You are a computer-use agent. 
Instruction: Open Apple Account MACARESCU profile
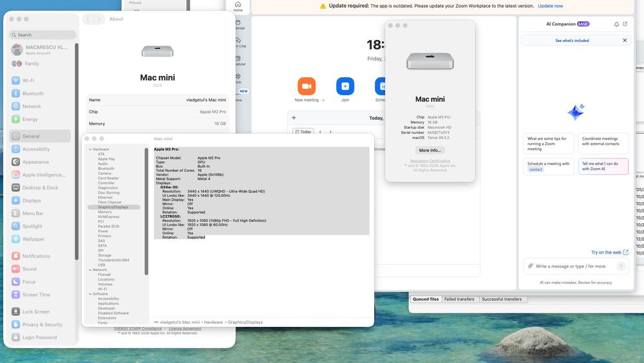click(x=40, y=50)
